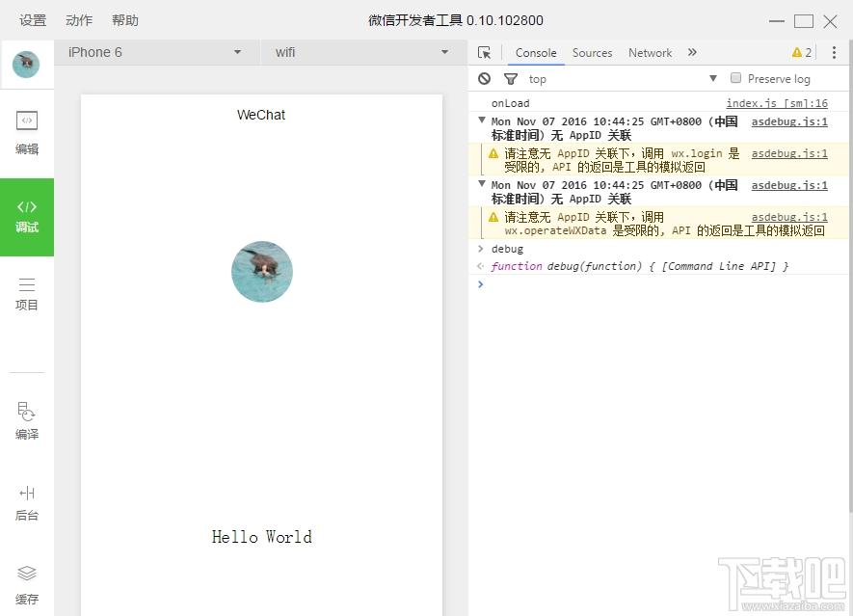Open DevTools three-dot options menu

click(834, 53)
